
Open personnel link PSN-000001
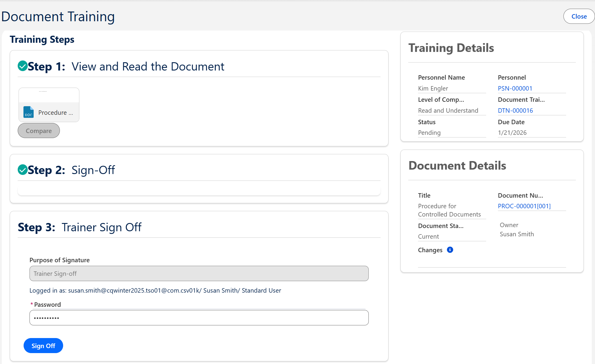pos(515,88)
